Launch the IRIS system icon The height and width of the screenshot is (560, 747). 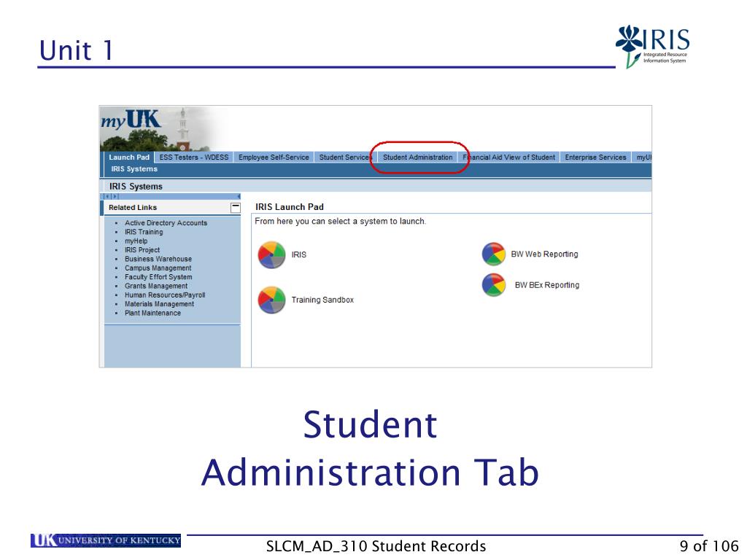(271, 254)
